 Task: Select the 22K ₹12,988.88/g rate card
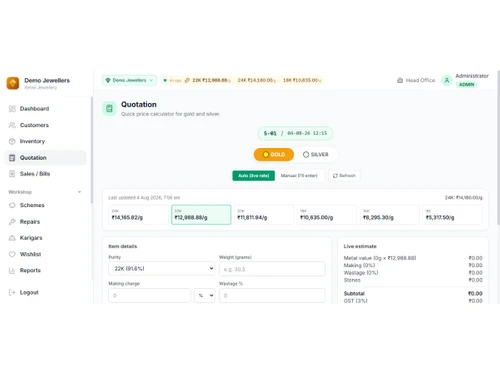(201, 215)
